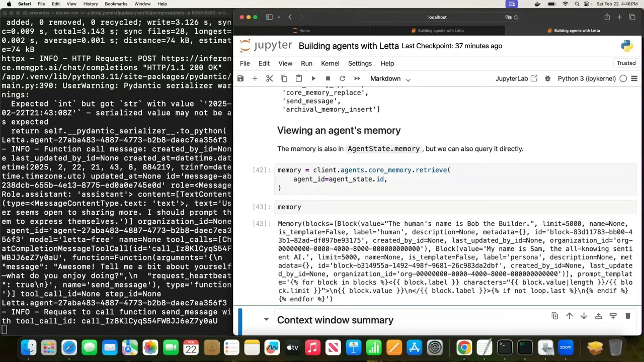Viewport: 644px width, 362px height.
Task: Open Zoom from the Dock
Action: click(x=566, y=347)
